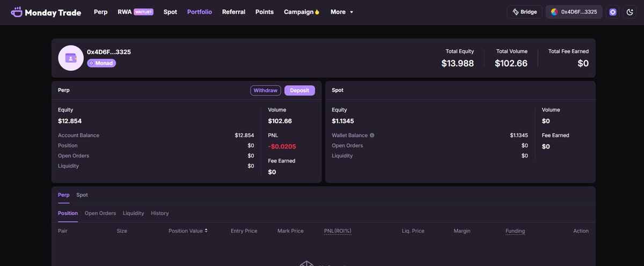This screenshot has width=644, height=266.
Task: Click the Spot equity value $1.1345
Action: click(x=343, y=121)
